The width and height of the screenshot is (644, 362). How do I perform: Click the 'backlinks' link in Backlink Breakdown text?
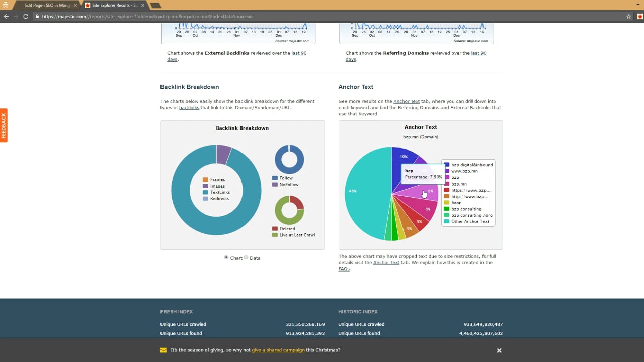pyautogui.click(x=189, y=107)
